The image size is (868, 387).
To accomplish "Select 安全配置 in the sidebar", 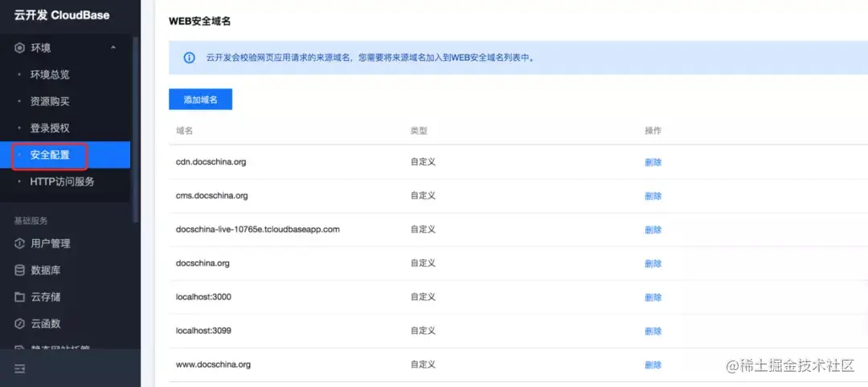I will [65, 155].
